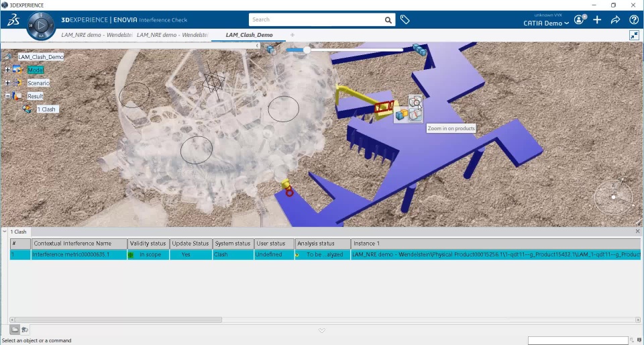Focus the Search input field
This screenshot has height=345, width=644.
point(316,19)
